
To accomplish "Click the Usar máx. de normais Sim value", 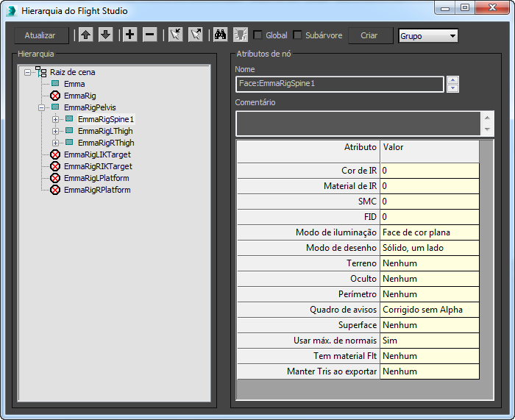I will (x=430, y=341).
